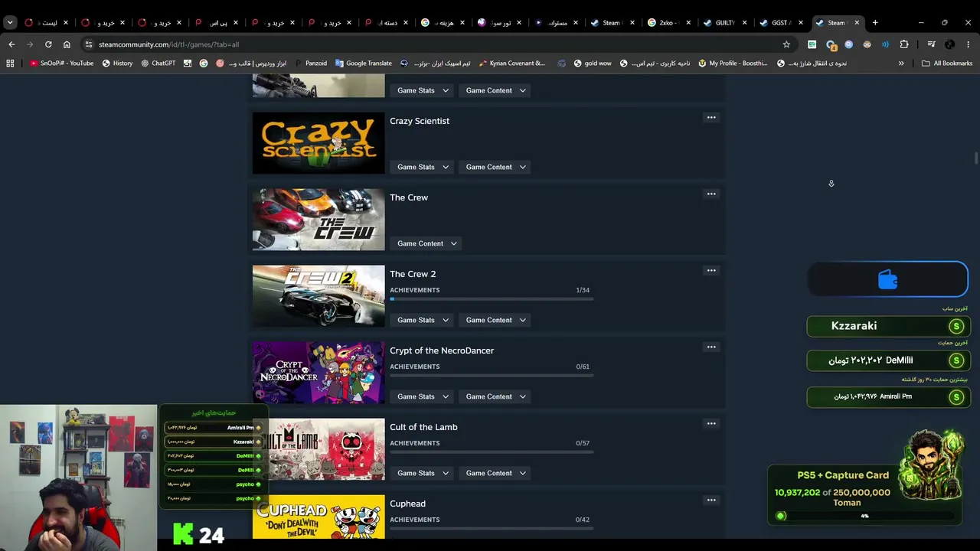Open options menu for Crypt of the NecroDancer

point(711,347)
